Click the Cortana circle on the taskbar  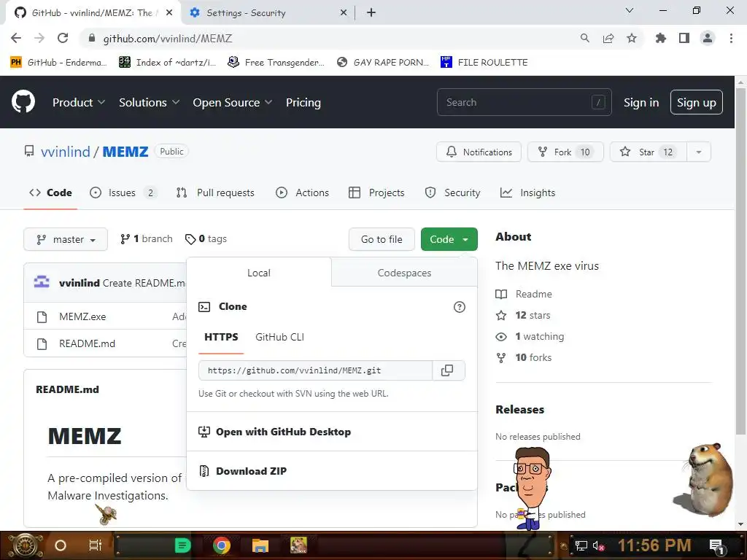(61, 545)
